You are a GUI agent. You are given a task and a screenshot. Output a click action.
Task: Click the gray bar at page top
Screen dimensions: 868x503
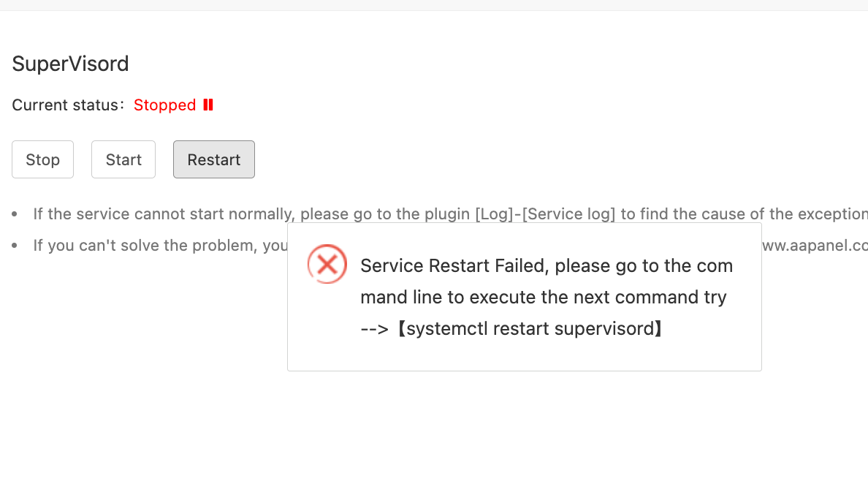tap(434, 5)
